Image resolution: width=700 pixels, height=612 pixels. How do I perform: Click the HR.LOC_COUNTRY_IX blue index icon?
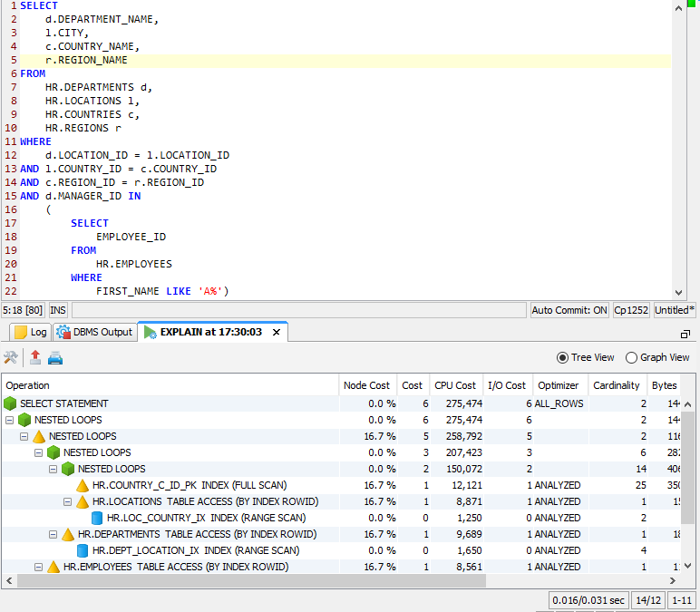pyautogui.click(x=97, y=518)
